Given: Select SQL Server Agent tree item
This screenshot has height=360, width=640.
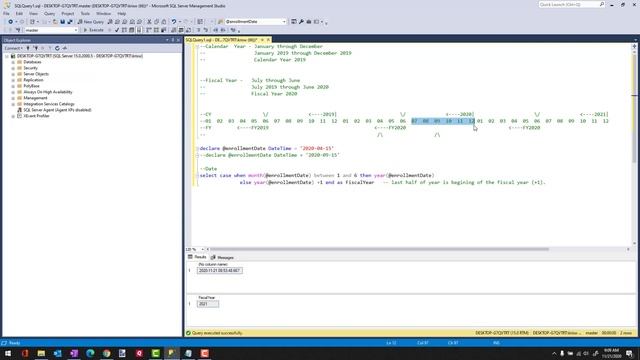Looking at the screenshot, I should [x=57, y=110].
